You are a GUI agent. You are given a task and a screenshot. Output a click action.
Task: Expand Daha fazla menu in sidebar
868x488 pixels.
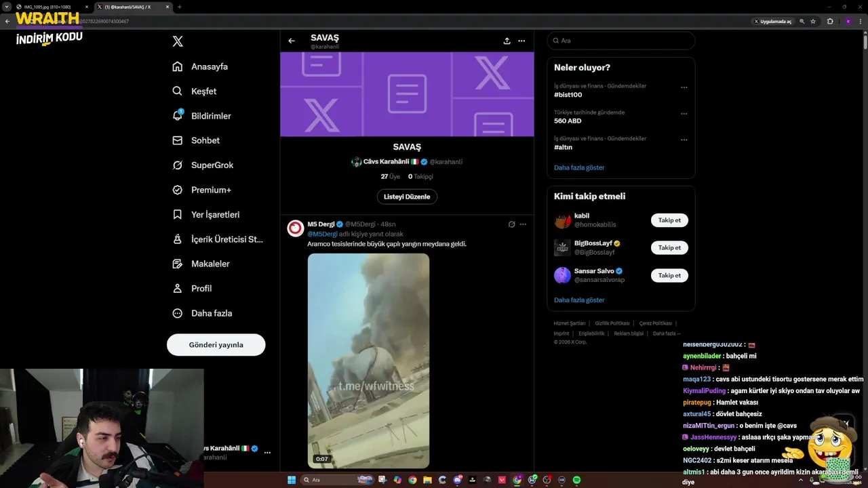(202, 313)
